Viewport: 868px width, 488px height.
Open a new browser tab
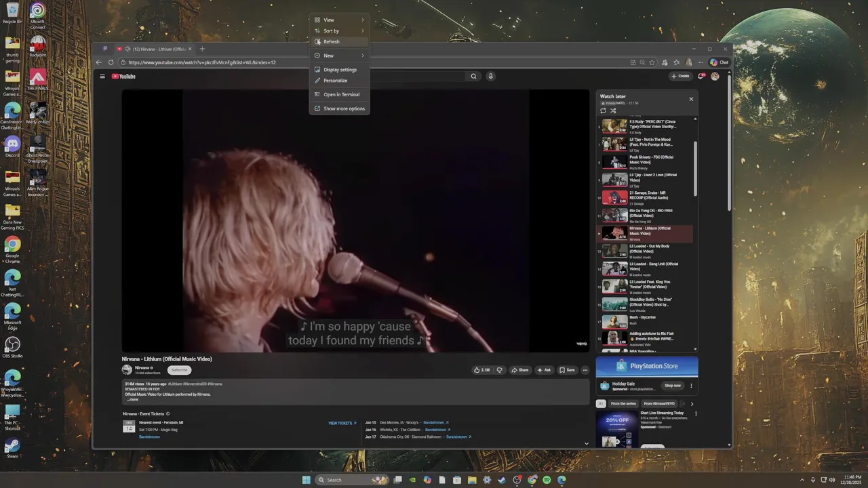tap(202, 49)
